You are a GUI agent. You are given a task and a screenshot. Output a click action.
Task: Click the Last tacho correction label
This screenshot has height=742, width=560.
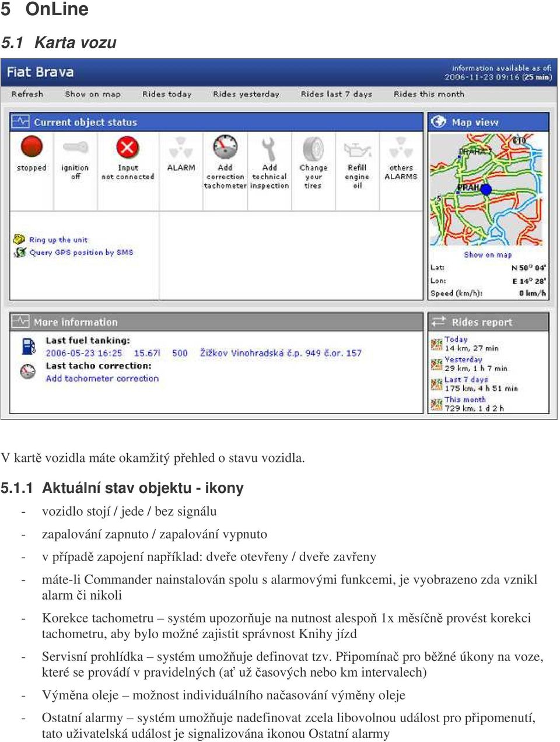click(98, 366)
